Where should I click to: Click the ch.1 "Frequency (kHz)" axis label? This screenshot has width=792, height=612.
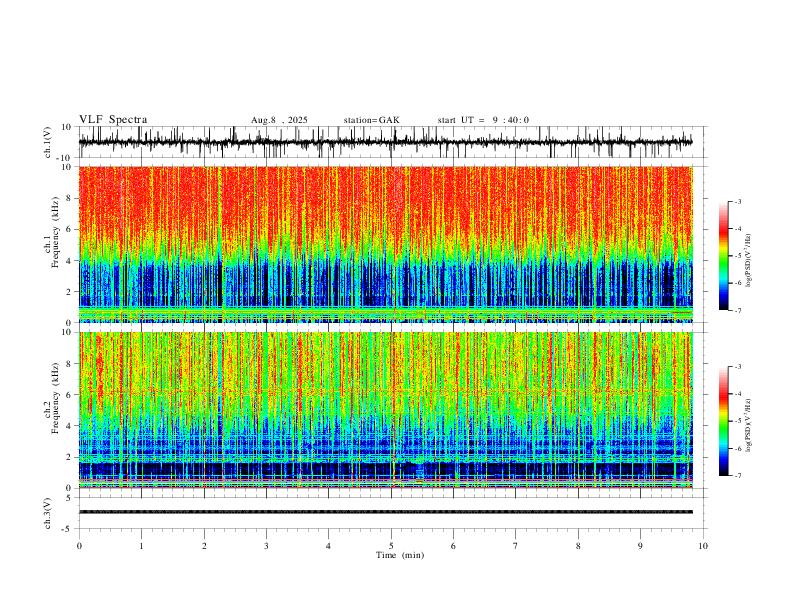[55, 232]
